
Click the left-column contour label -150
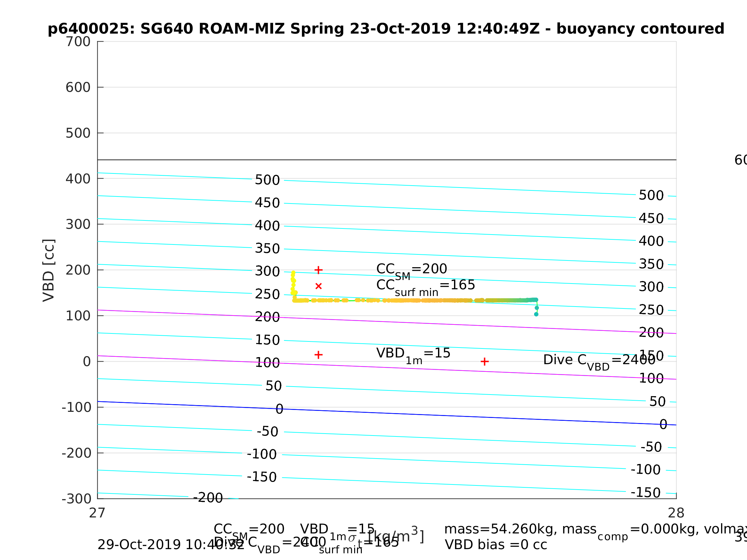262,477
